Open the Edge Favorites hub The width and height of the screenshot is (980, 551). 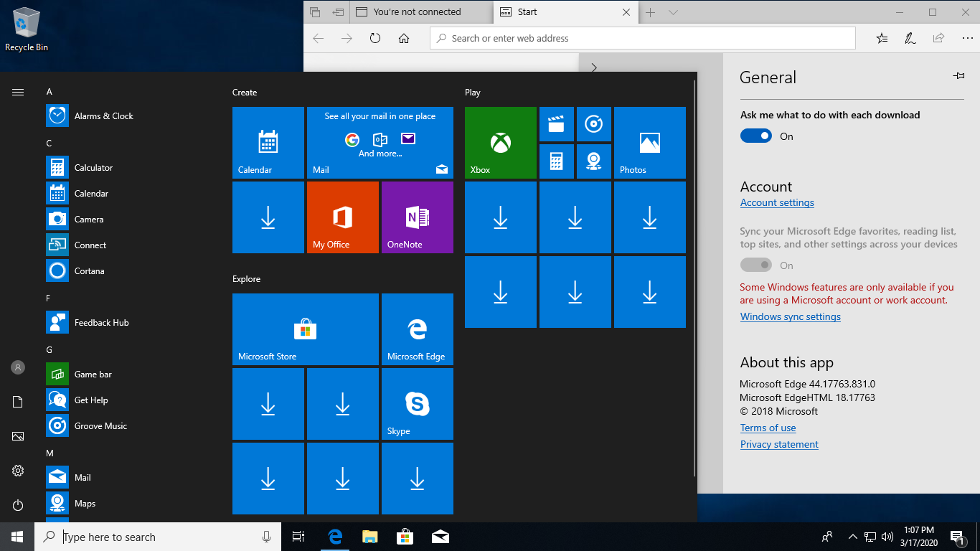pyautogui.click(x=882, y=39)
